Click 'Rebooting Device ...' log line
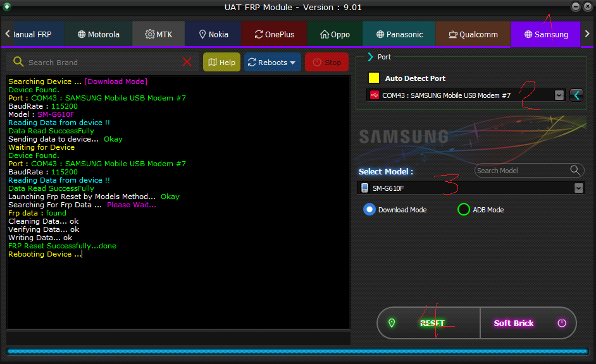Image resolution: width=596 pixels, height=364 pixels. tap(45, 254)
